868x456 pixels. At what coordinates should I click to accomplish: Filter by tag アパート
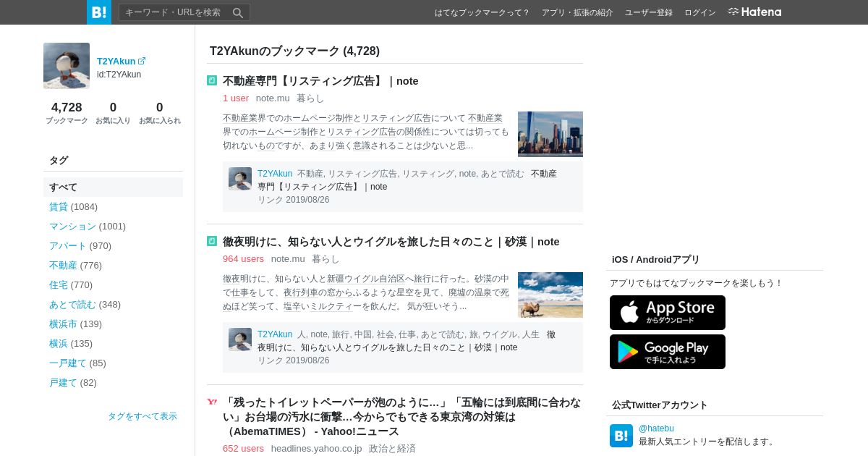pyautogui.click(x=68, y=245)
